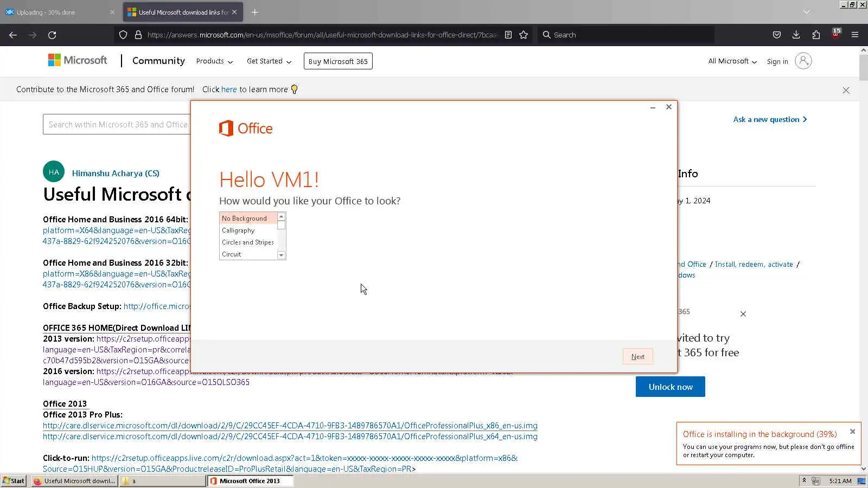
Task: Go back with the browser back arrow
Action: [x=13, y=35]
